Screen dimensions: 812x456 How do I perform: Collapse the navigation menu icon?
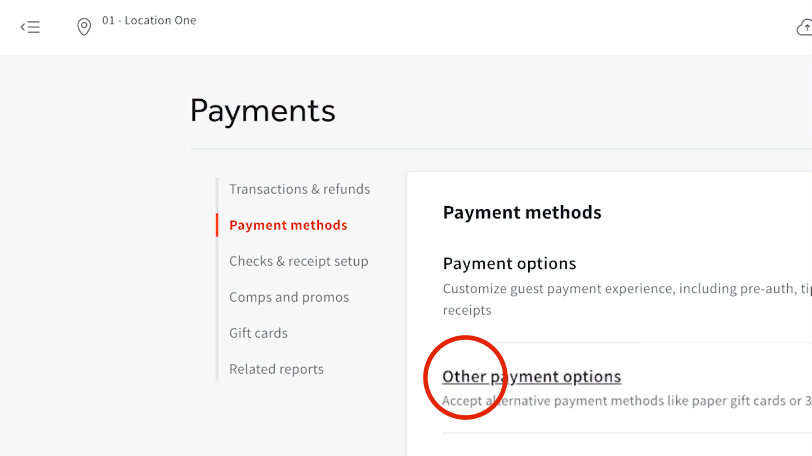30,27
